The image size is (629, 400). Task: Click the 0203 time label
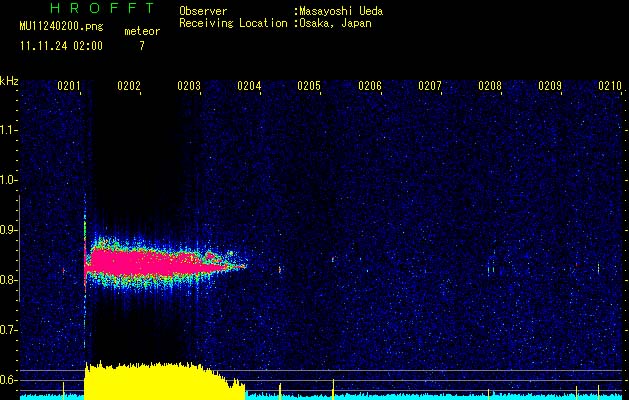[189, 87]
